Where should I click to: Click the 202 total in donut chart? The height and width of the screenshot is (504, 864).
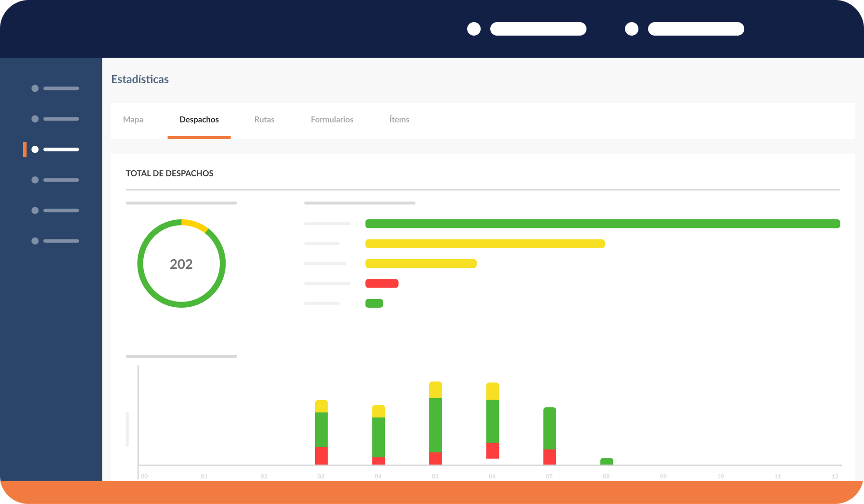(181, 264)
